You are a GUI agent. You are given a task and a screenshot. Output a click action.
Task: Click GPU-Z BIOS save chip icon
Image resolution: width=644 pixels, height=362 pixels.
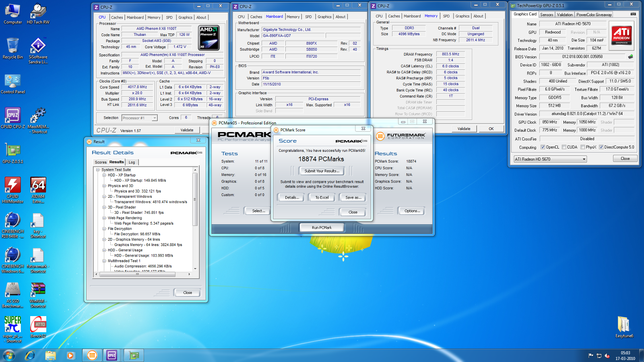(x=630, y=57)
